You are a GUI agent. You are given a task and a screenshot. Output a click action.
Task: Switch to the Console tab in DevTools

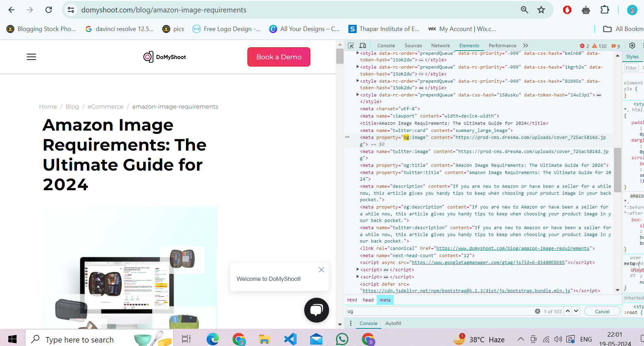(386, 45)
